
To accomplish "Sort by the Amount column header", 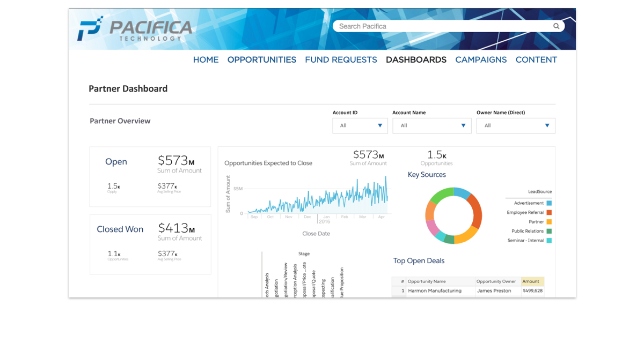I will [x=532, y=281].
